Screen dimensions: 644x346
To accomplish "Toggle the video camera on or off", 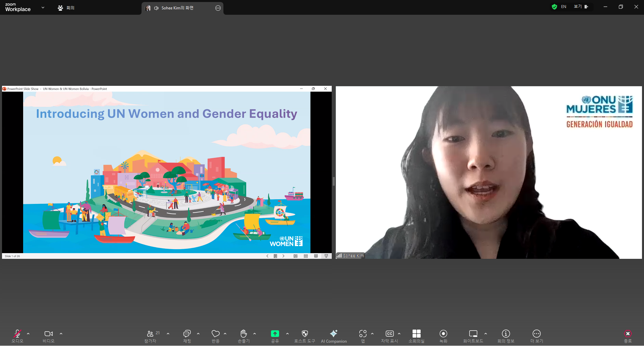I will pos(49,334).
